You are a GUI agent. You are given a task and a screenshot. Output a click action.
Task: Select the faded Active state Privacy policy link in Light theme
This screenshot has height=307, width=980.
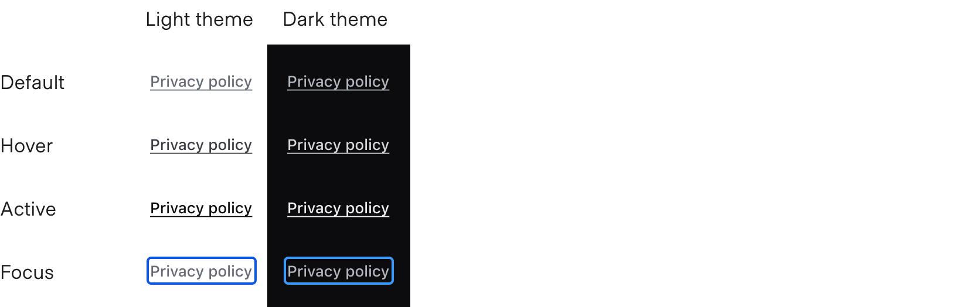click(x=201, y=208)
